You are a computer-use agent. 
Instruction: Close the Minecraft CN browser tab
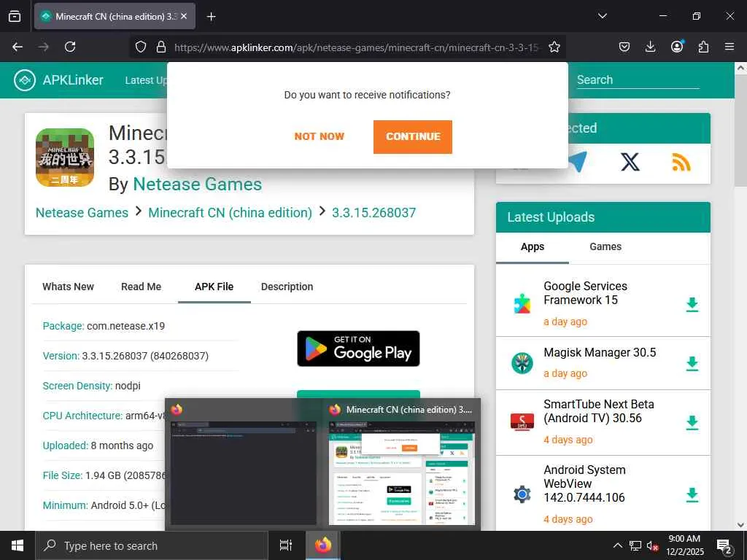click(x=184, y=16)
